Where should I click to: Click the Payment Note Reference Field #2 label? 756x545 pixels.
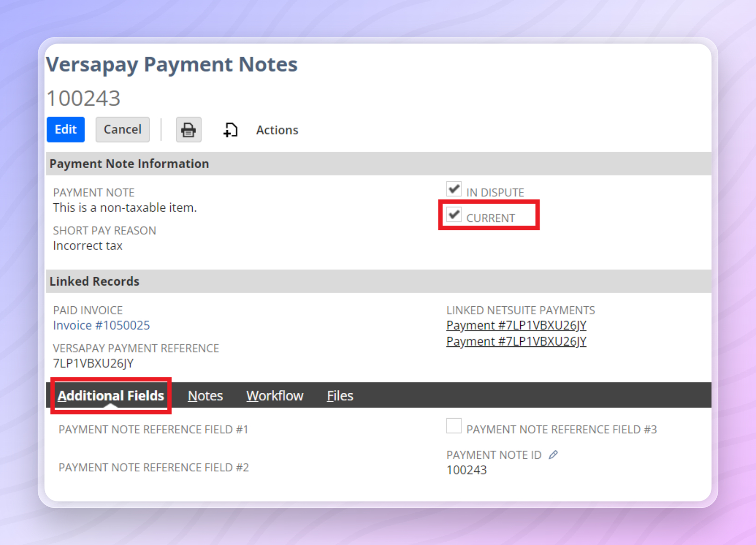(153, 467)
